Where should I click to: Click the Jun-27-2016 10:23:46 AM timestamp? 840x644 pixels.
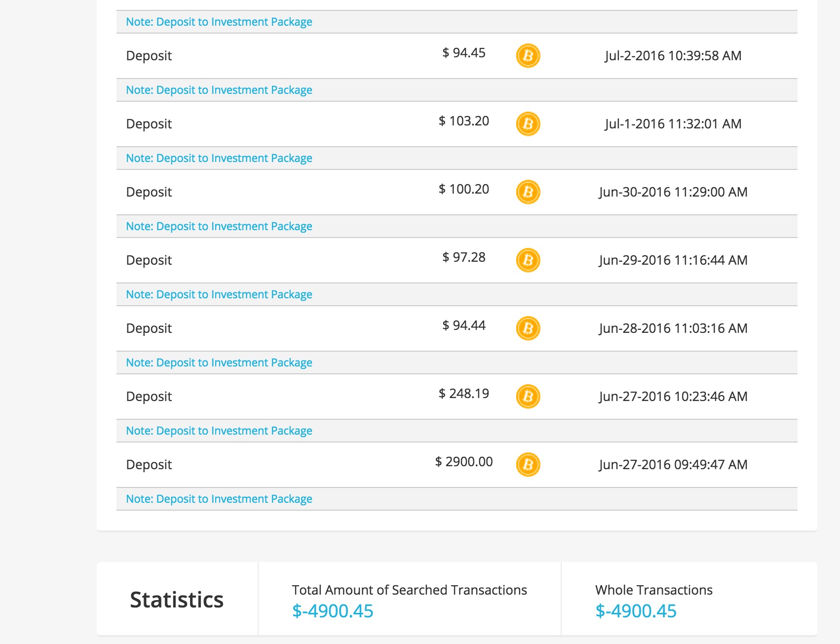tap(673, 396)
